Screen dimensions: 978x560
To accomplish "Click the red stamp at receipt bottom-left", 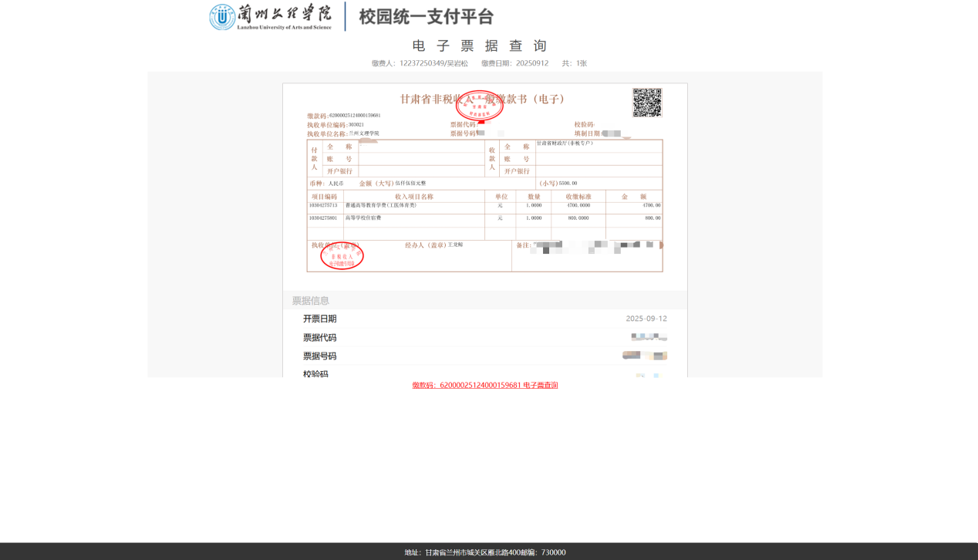I will (342, 256).
